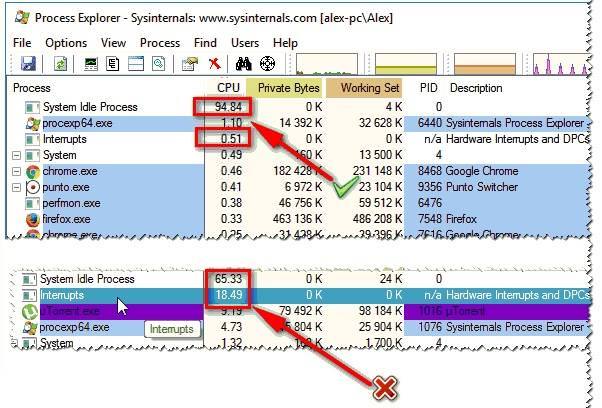The width and height of the screenshot is (602, 408).
Task: Select the crosshair Find Window's Process icon
Action: [x=267, y=63]
